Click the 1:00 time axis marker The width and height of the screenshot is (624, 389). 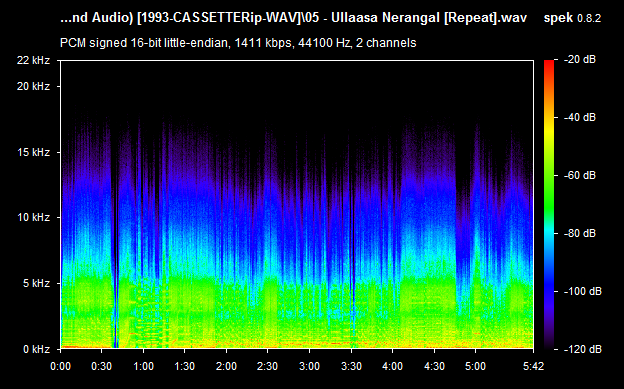point(143,366)
